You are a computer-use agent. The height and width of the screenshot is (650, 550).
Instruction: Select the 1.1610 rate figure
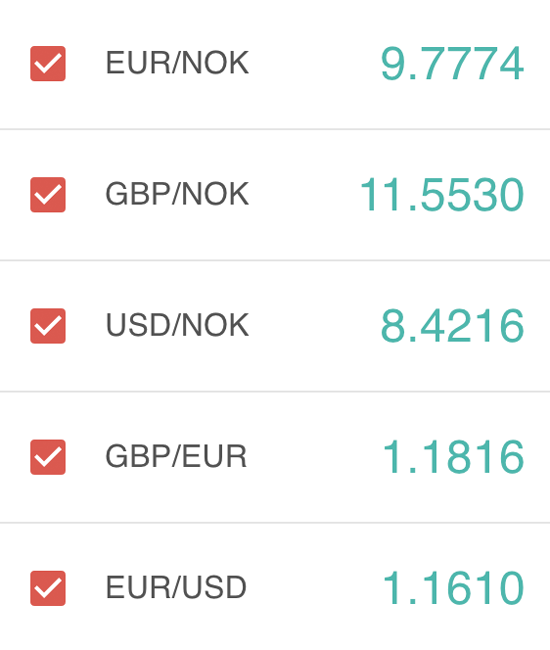pyautogui.click(x=453, y=588)
